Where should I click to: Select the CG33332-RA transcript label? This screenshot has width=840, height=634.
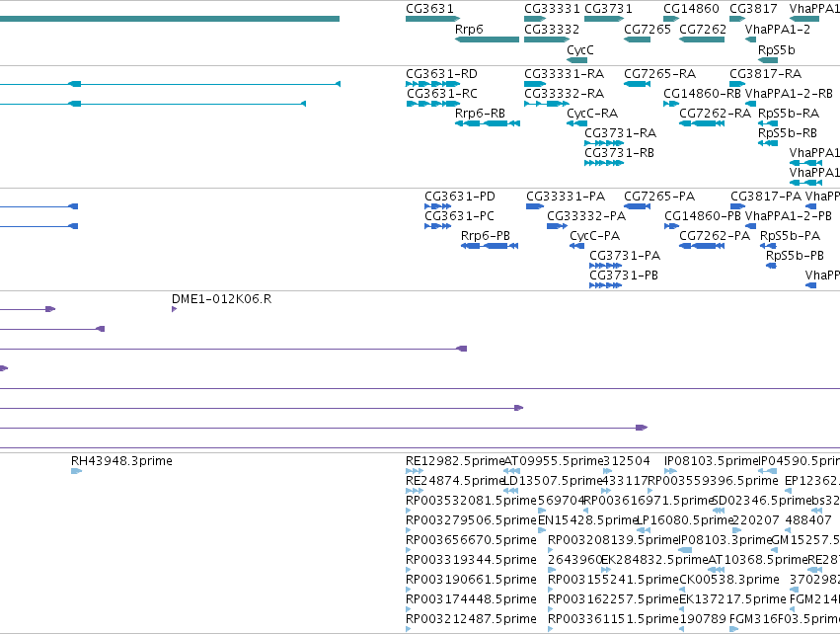pos(564,93)
